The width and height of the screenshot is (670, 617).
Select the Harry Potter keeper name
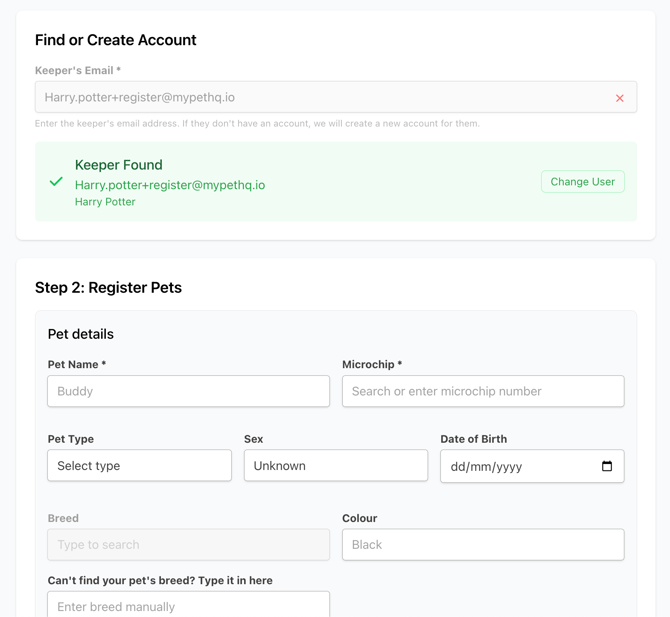point(105,202)
